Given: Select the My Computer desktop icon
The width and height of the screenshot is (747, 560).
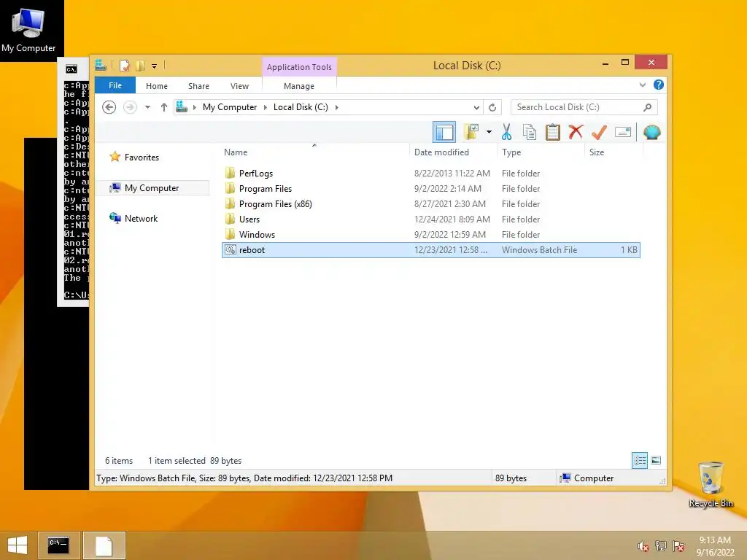Looking at the screenshot, I should (28, 30).
